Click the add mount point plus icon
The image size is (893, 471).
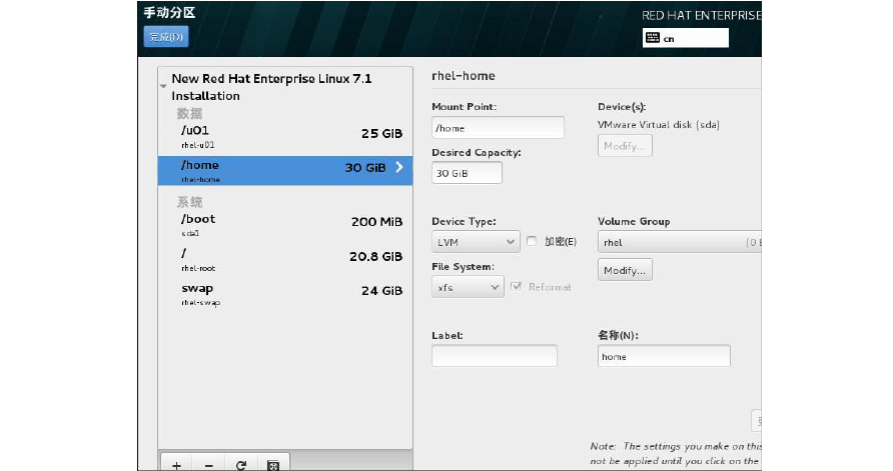coord(176,464)
